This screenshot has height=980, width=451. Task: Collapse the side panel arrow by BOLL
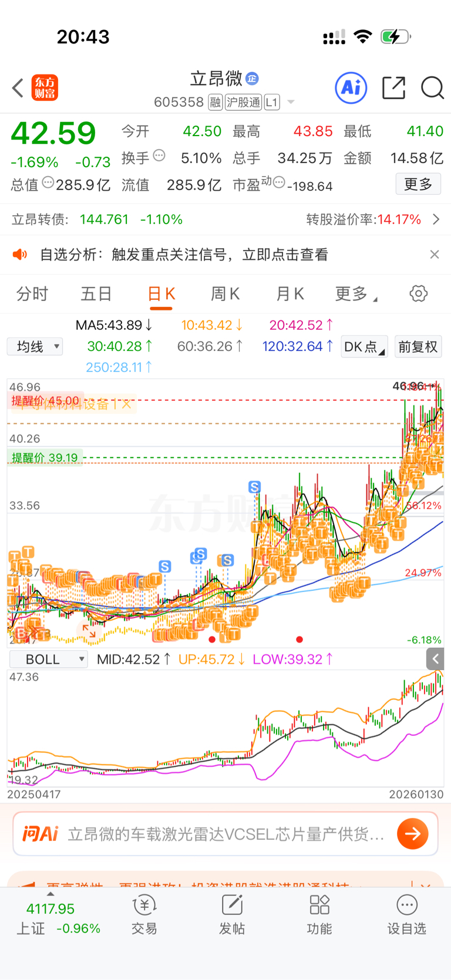coord(435,659)
